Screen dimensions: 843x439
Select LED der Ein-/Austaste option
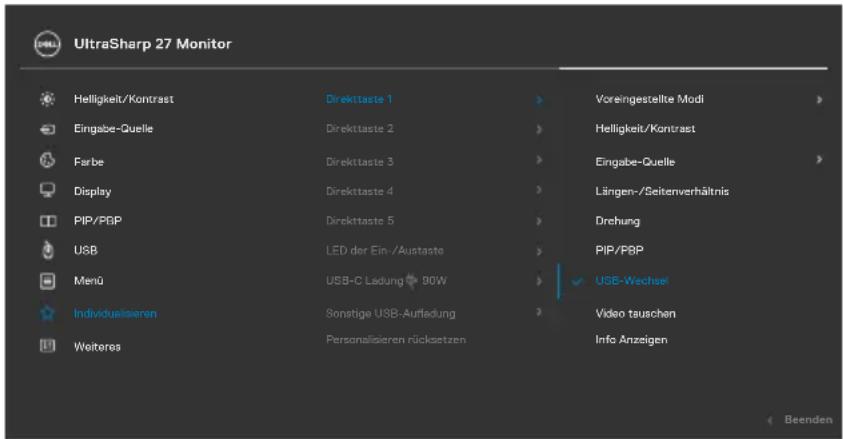pyautogui.click(x=384, y=250)
